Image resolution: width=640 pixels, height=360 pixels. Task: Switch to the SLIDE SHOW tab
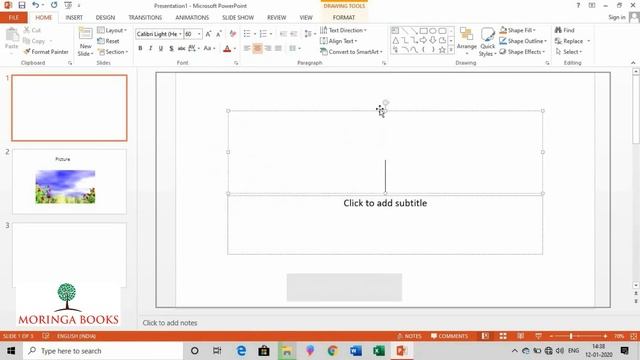coord(238,18)
